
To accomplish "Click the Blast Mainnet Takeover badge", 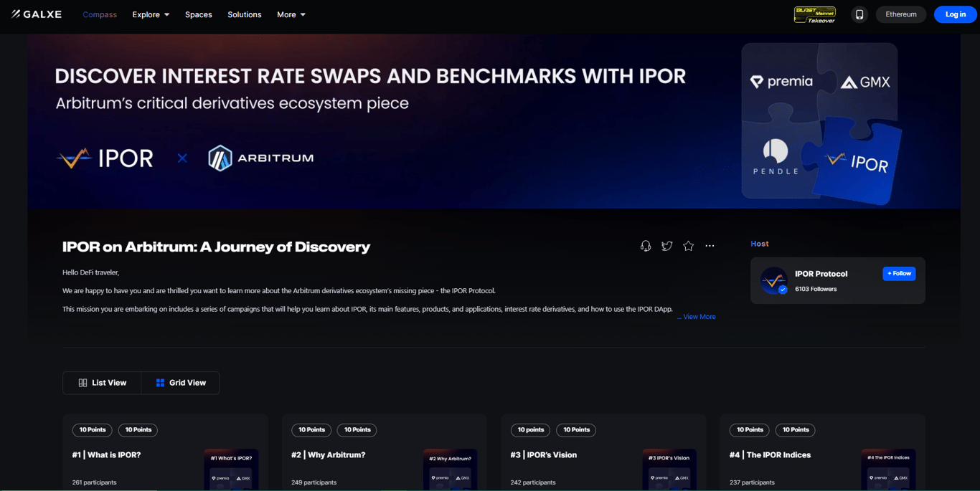I will [815, 14].
